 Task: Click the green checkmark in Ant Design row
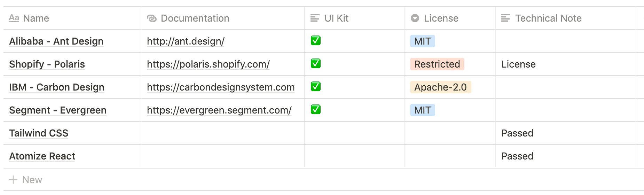[316, 41]
